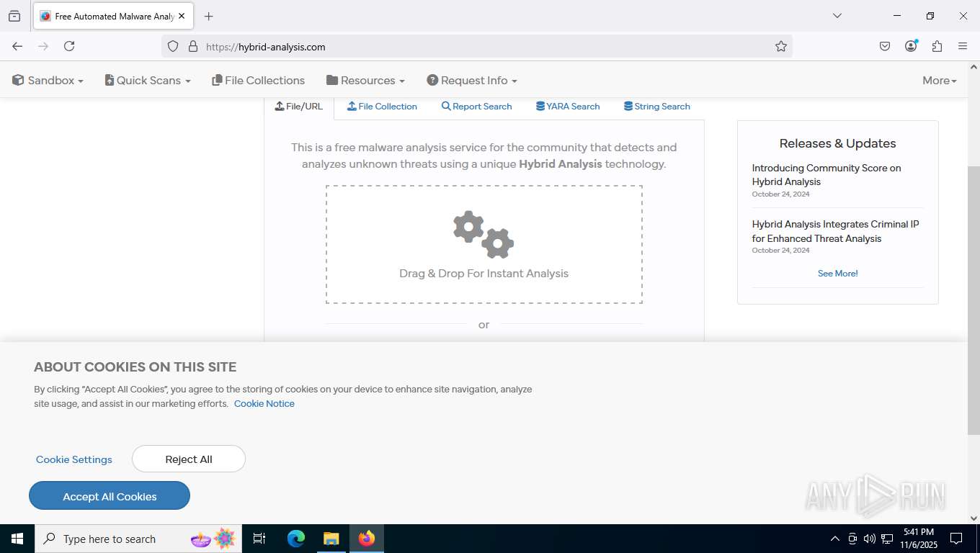Open Cookie Settings

(x=74, y=459)
